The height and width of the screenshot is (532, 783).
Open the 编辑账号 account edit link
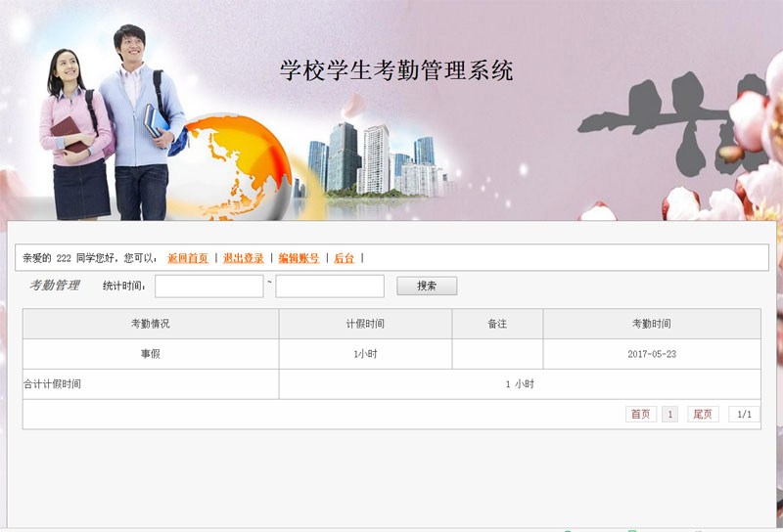click(299, 258)
